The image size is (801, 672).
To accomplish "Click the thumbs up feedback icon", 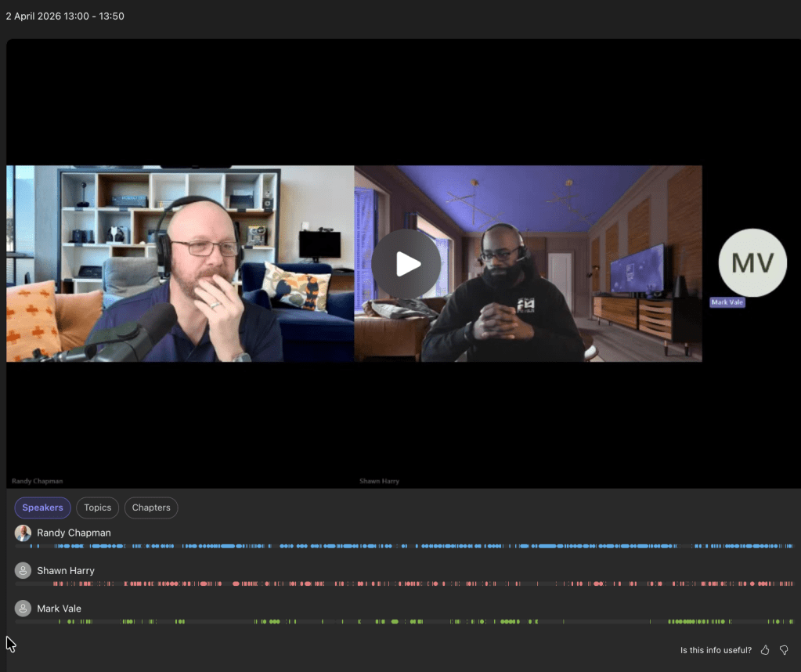I will [765, 650].
